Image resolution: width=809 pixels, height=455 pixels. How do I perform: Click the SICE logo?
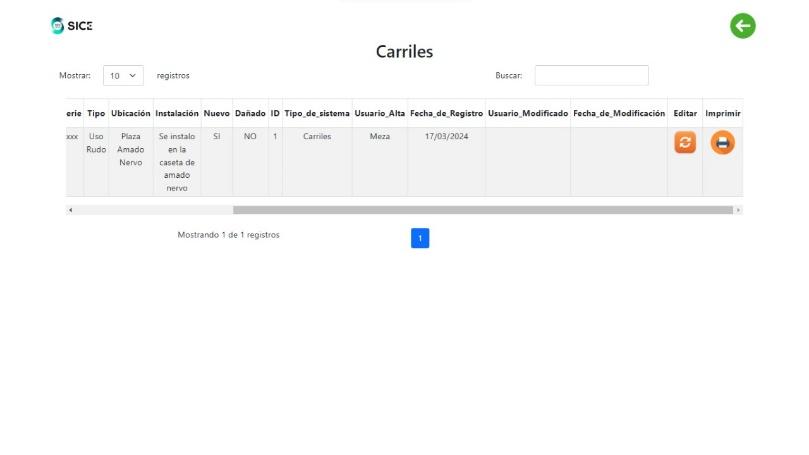(72, 26)
